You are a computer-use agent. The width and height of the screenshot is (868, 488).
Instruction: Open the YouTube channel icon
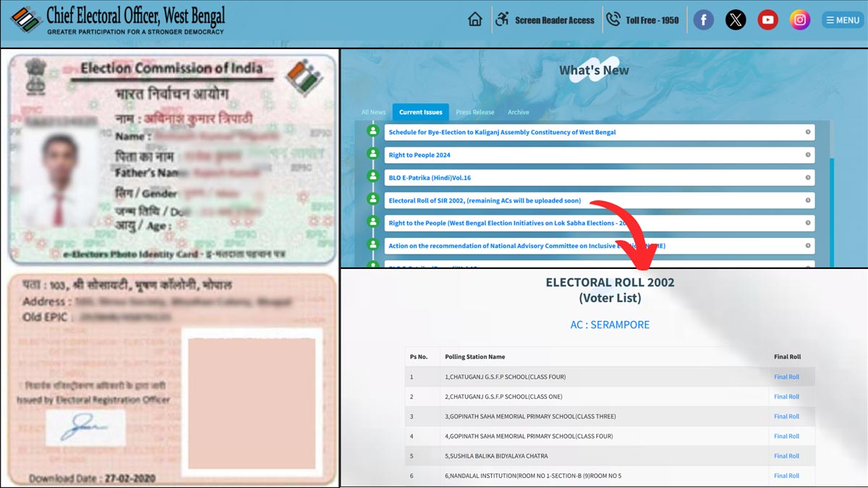pyautogui.click(x=767, y=20)
